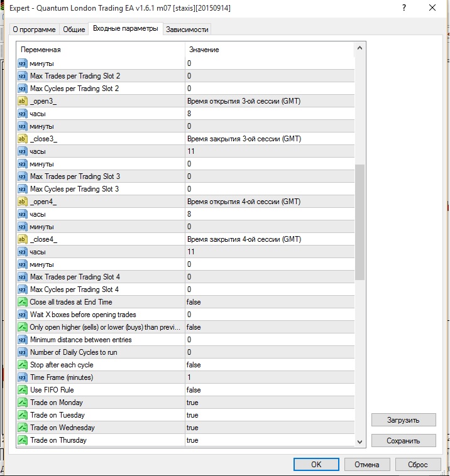
Task: Click the Значение column header
Action: [x=270, y=50]
